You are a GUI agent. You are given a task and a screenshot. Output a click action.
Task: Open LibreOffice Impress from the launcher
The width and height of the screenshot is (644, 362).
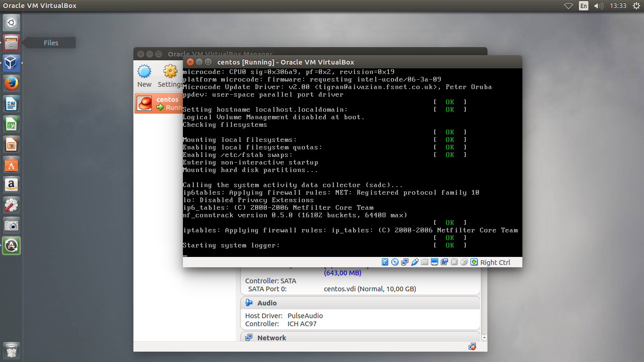click(x=11, y=144)
